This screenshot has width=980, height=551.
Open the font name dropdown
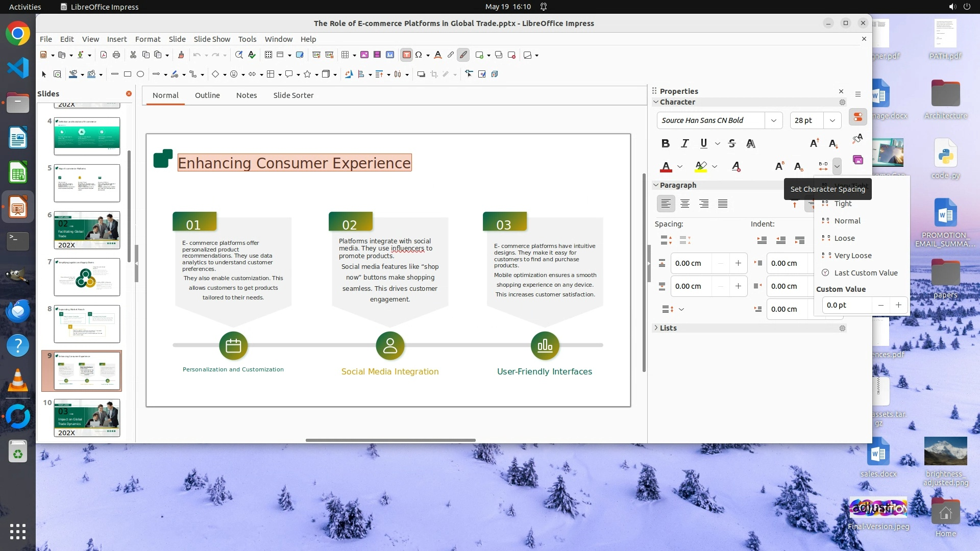click(x=773, y=120)
